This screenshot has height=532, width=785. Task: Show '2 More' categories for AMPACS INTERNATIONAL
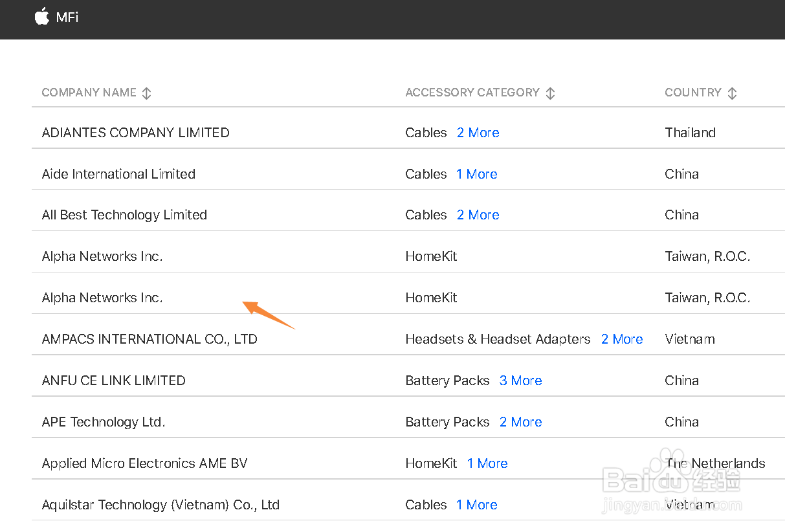point(622,339)
